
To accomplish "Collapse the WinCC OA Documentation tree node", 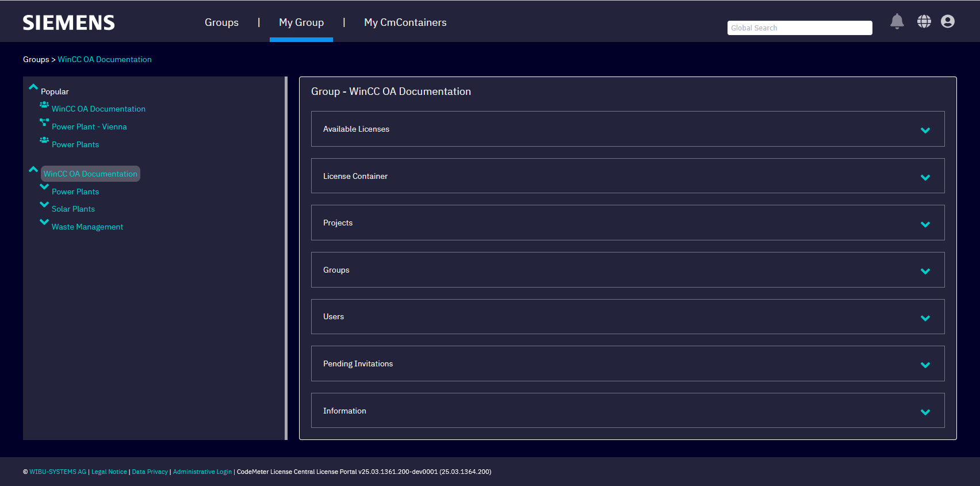I will (x=33, y=169).
